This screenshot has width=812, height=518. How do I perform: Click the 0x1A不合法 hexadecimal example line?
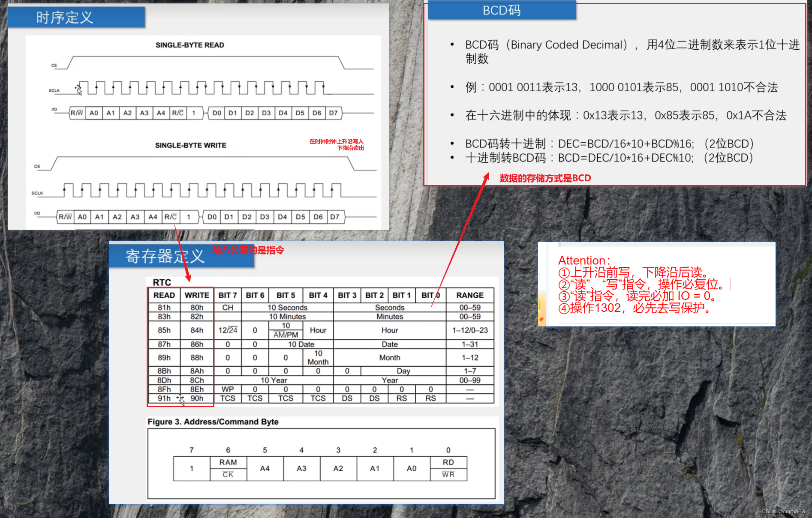(626, 115)
